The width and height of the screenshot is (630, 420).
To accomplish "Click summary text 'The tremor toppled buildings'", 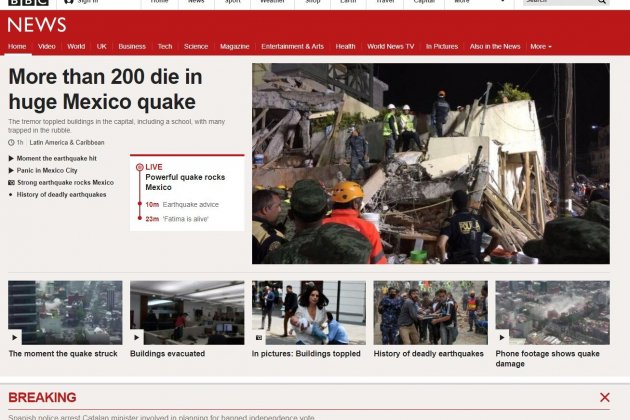I will [117, 126].
